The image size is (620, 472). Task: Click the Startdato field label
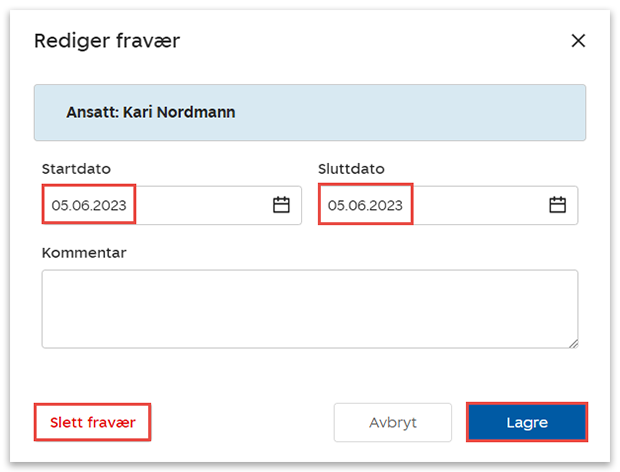(76, 169)
